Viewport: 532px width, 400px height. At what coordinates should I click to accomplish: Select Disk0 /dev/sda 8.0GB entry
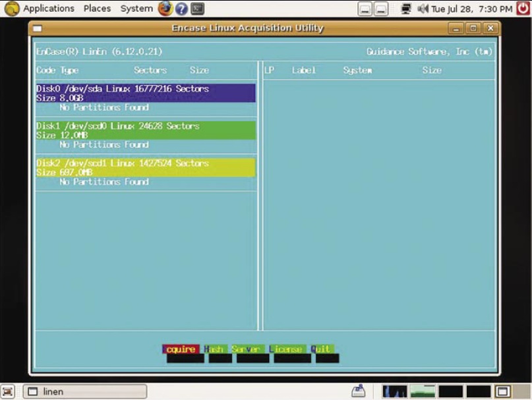point(145,93)
